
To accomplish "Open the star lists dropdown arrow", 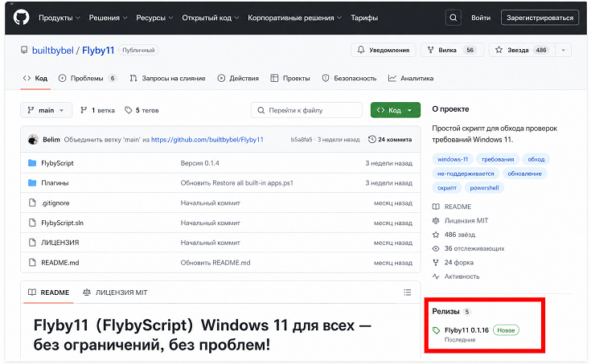I will tap(563, 50).
